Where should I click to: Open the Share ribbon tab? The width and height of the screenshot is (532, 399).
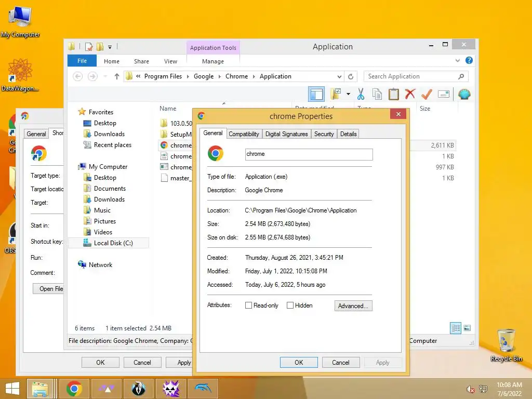click(141, 61)
